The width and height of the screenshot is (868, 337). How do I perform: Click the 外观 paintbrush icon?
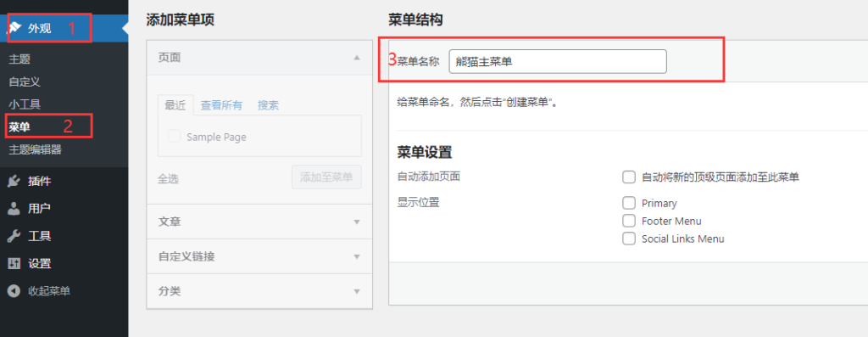[x=14, y=28]
